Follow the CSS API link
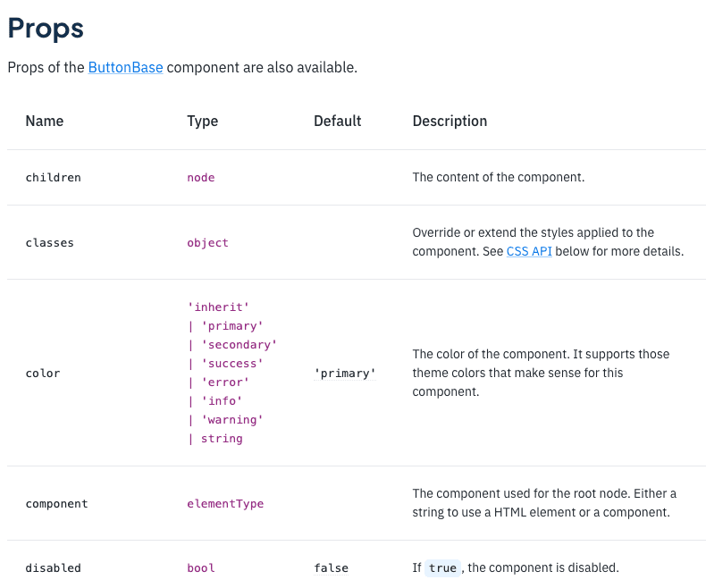The image size is (706, 588). 529,252
